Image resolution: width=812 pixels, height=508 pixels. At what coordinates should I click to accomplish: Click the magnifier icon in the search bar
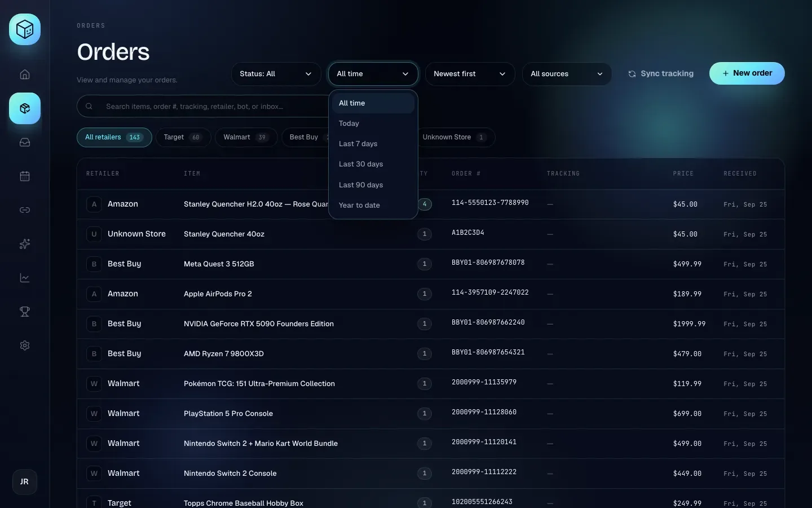(x=89, y=106)
